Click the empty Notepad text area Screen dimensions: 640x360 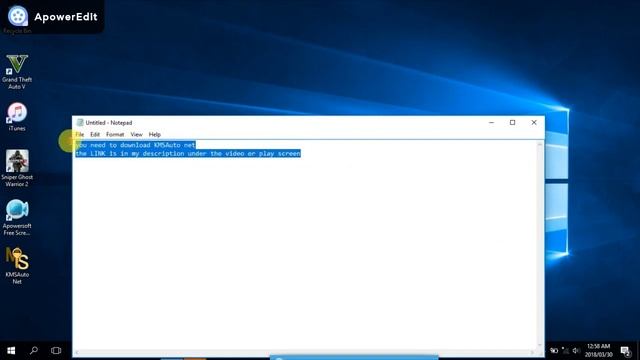click(x=304, y=253)
